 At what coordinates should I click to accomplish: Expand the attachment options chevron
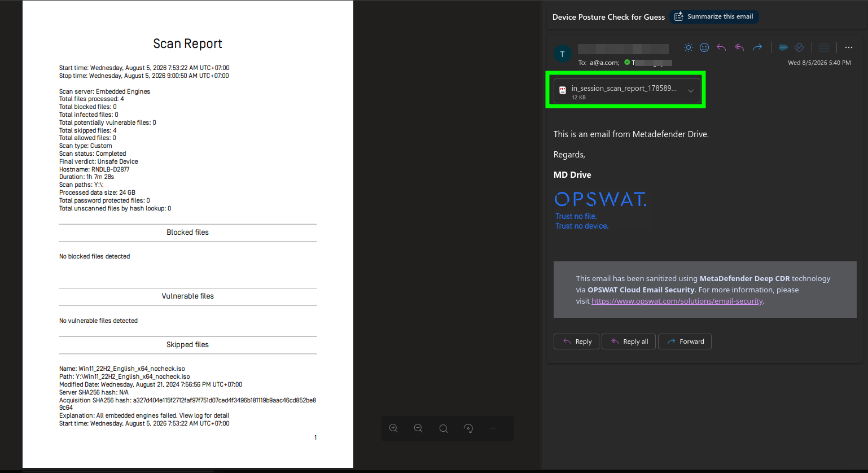pos(691,91)
